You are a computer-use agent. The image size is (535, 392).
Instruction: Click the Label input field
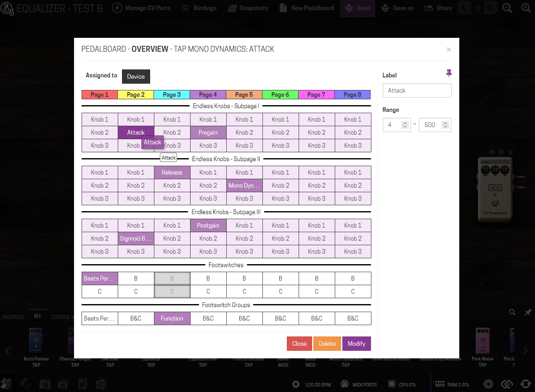pos(417,90)
